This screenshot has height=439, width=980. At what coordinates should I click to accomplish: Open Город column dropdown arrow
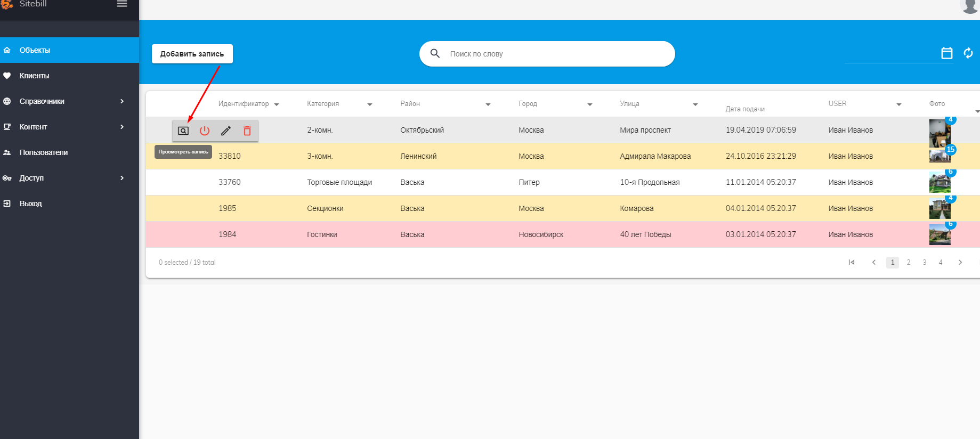[590, 104]
